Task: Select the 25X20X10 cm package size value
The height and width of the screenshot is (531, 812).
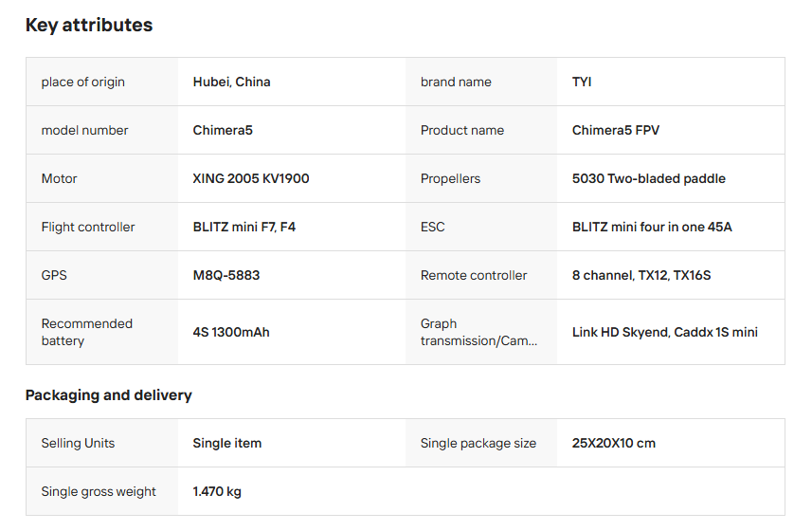Action: [x=614, y=444]
